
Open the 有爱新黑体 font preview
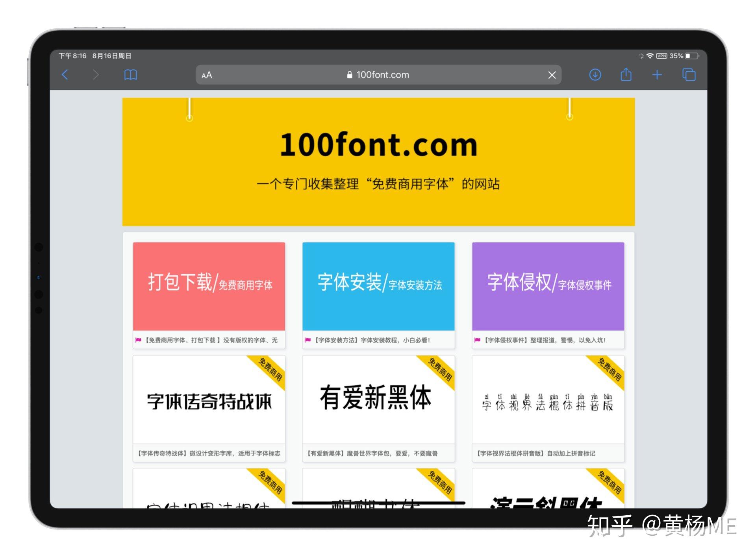coord(378,400)
